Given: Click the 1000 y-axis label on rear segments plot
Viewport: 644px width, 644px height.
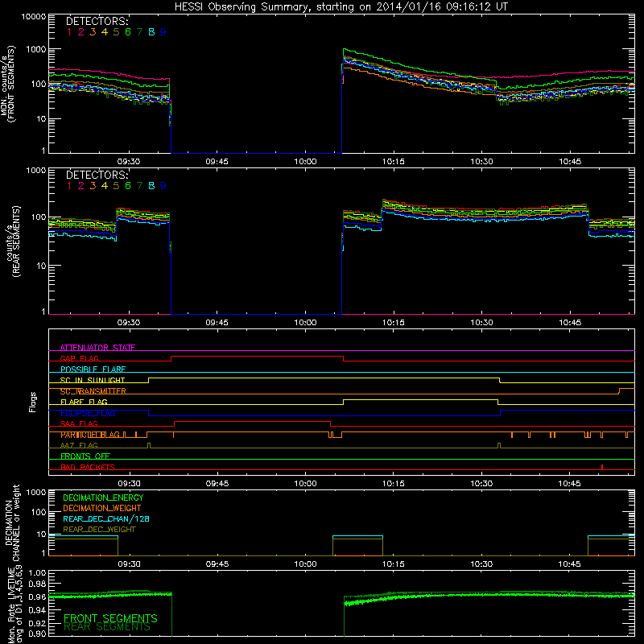Looking at the screenshot, I should click(x=35, y=170).
